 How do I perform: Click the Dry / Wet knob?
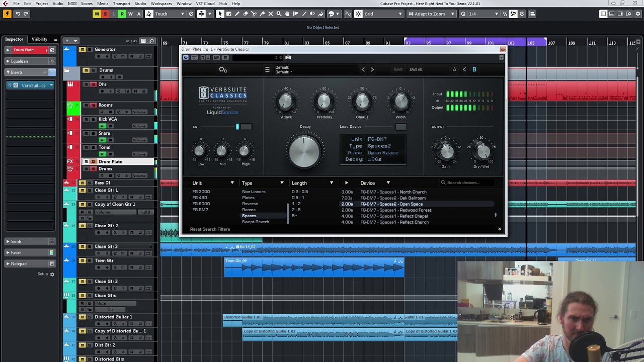[x=482, y=150]
